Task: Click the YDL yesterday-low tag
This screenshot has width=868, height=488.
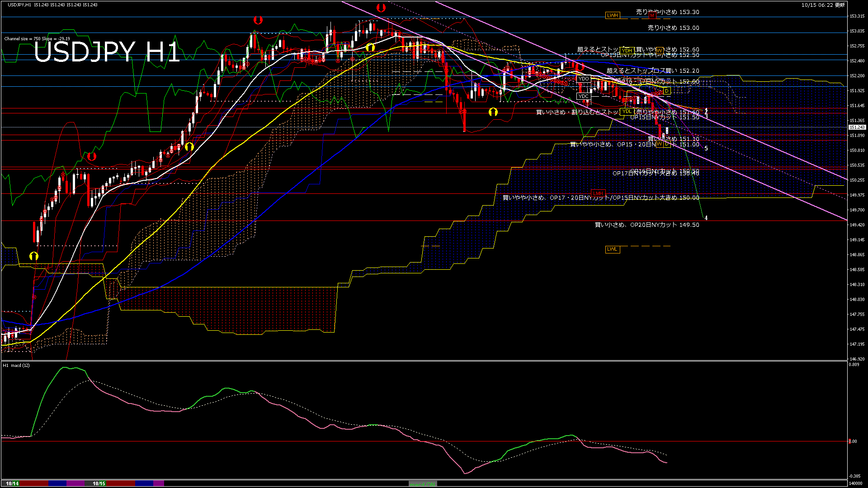Action: (x=627, y=112)
